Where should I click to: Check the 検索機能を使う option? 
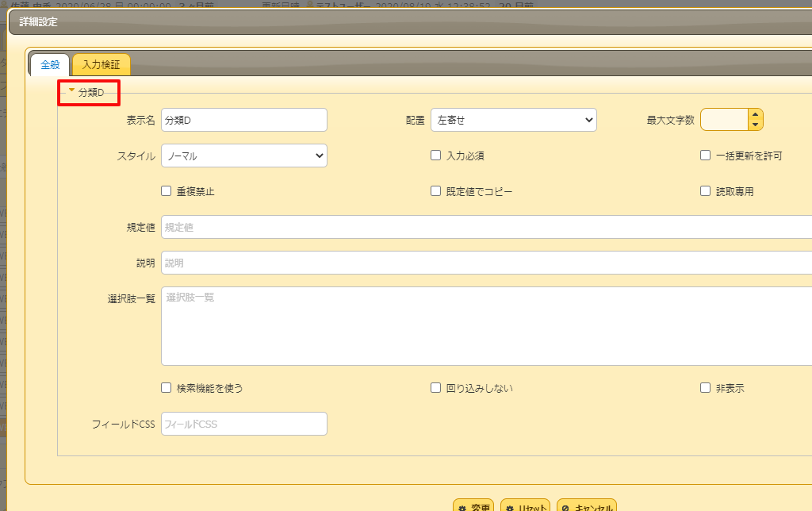(166, 388)
